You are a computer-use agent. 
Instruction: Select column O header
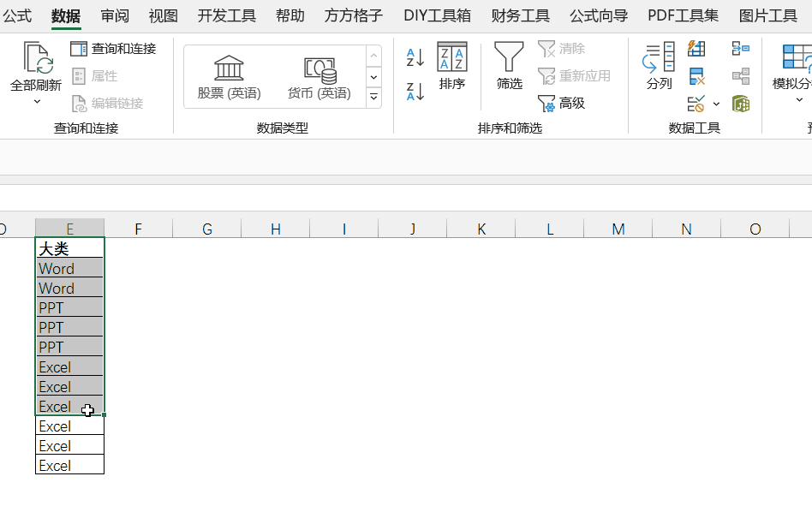[x=755, y=229]
